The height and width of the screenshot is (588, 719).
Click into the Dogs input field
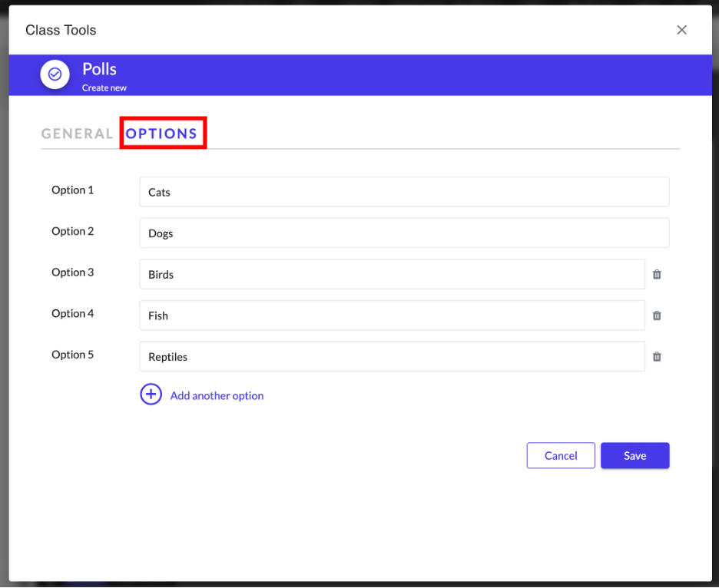(404, 233)
